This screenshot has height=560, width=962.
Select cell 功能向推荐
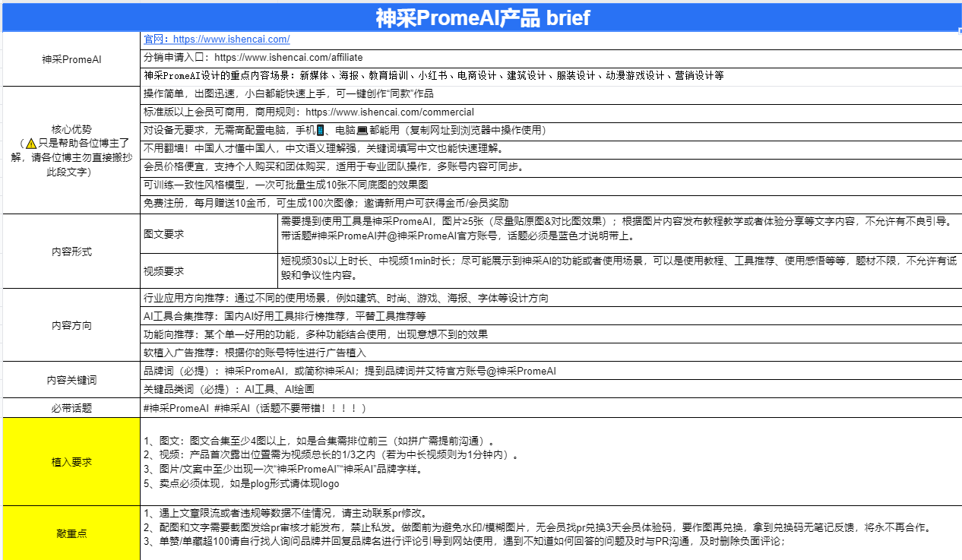pos(552,334)
